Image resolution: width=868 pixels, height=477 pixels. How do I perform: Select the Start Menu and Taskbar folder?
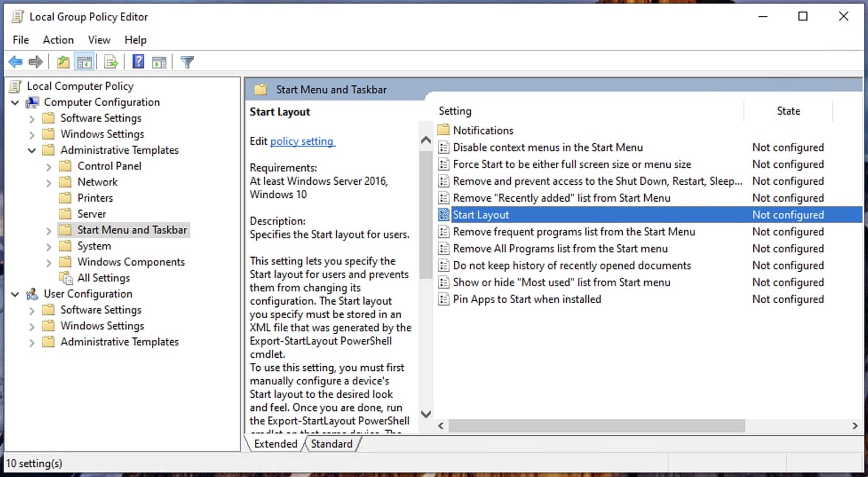(x=131, y=229)
